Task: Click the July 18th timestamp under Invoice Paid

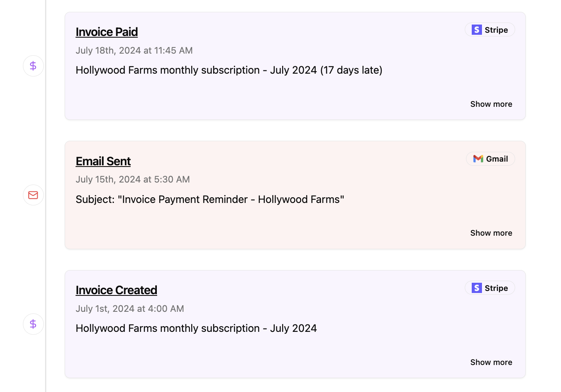Action: 134,50
